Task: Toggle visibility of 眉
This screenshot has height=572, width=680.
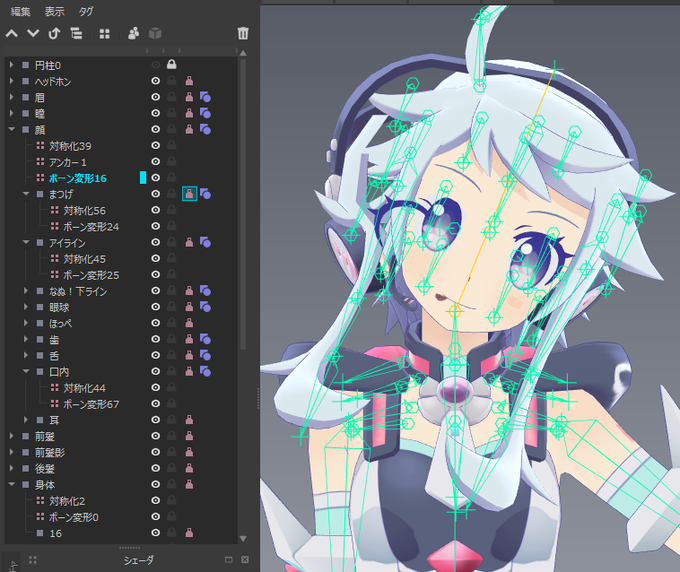Action: [x=155, y=97]
